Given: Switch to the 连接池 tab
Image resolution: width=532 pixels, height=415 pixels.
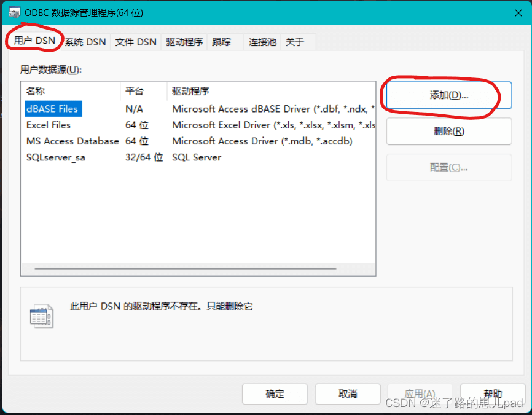Looking at the screenshot, I should 262,42.
